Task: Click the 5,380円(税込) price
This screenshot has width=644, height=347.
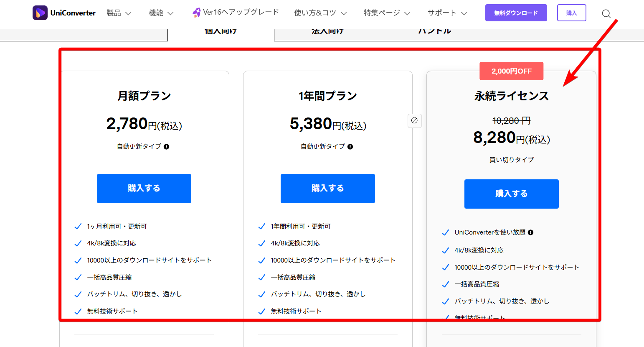Action: 328,124
